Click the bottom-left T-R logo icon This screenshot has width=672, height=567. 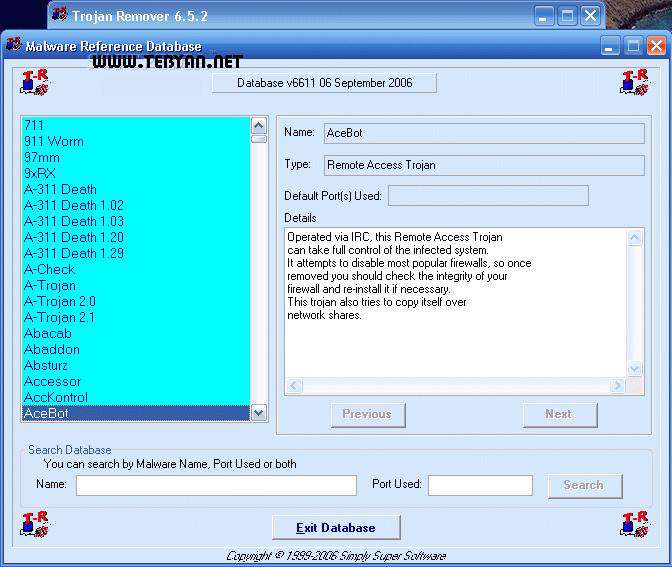pyautogui.click(x=34, y=524)
